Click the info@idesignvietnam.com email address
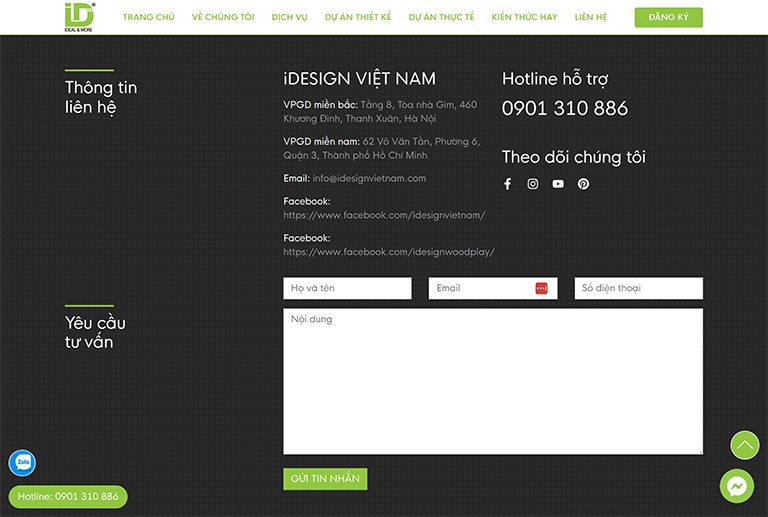The width and height of the screenshot is (768, 517). pos(369,178)
